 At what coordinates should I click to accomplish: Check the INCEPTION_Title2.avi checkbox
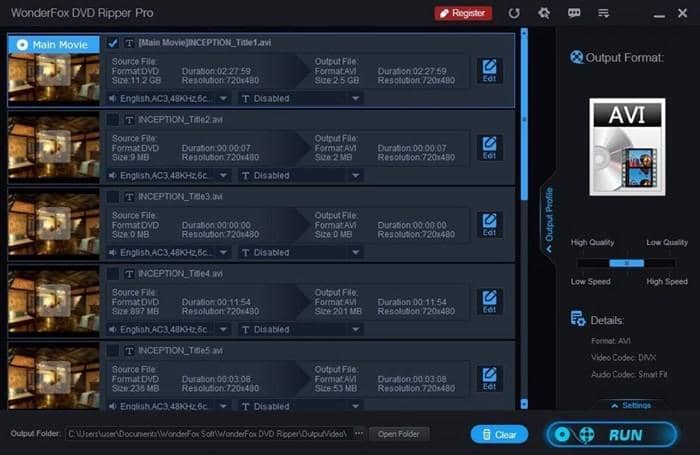113,120
